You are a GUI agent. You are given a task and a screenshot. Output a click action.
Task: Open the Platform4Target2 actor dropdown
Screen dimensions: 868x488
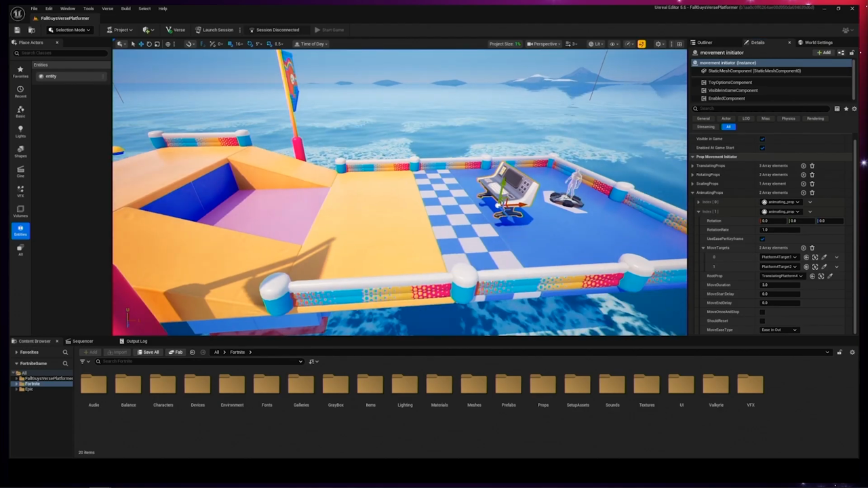tap(779, 266)
